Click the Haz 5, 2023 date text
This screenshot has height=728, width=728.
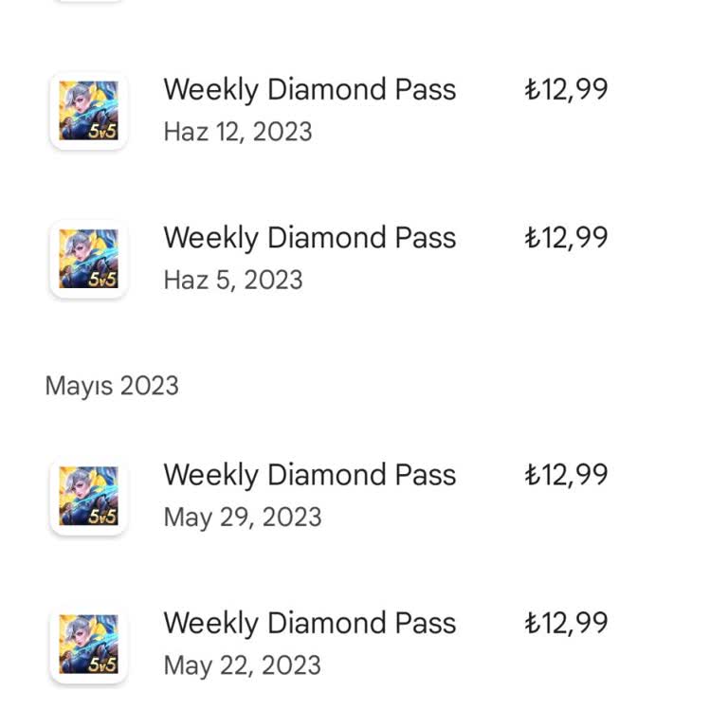(x=232, y=280)
